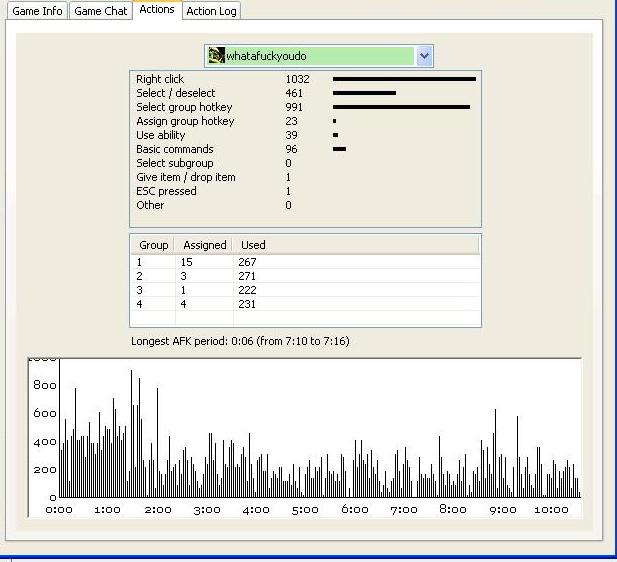This screenshot has width=617, height=562.
Task: Click the Select / deselect bar
Action: coord(364,93)
